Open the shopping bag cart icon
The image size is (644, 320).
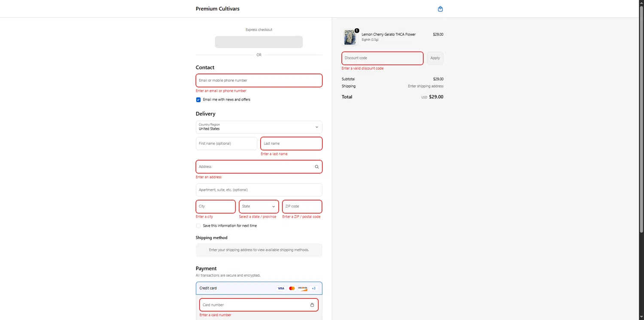(440, 9)
